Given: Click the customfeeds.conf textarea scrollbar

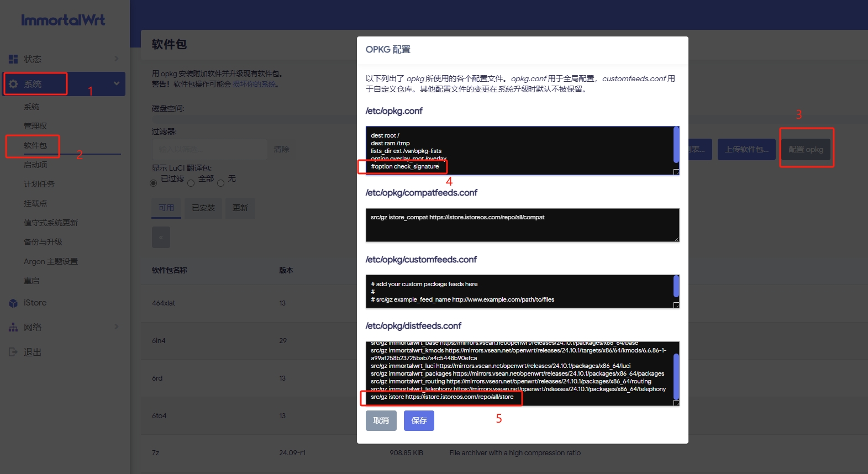Looking at the screenshot, I should (x=676, y=286).
